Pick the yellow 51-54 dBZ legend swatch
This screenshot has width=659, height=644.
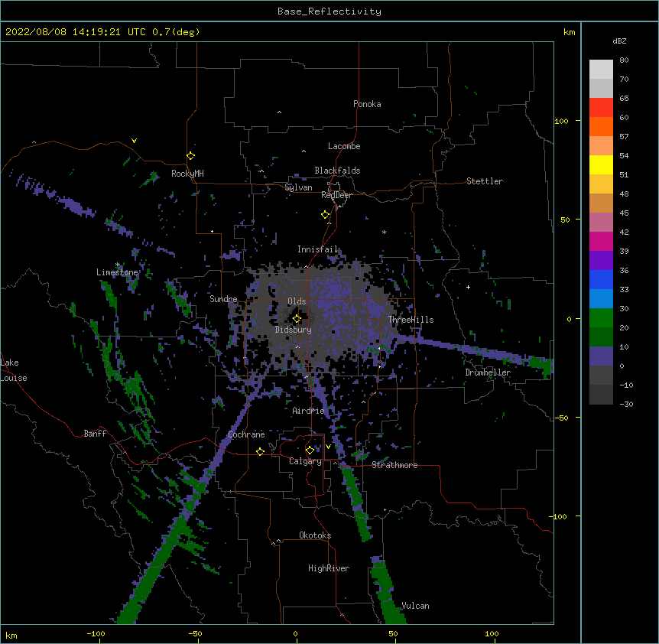[x=601, y=164]
